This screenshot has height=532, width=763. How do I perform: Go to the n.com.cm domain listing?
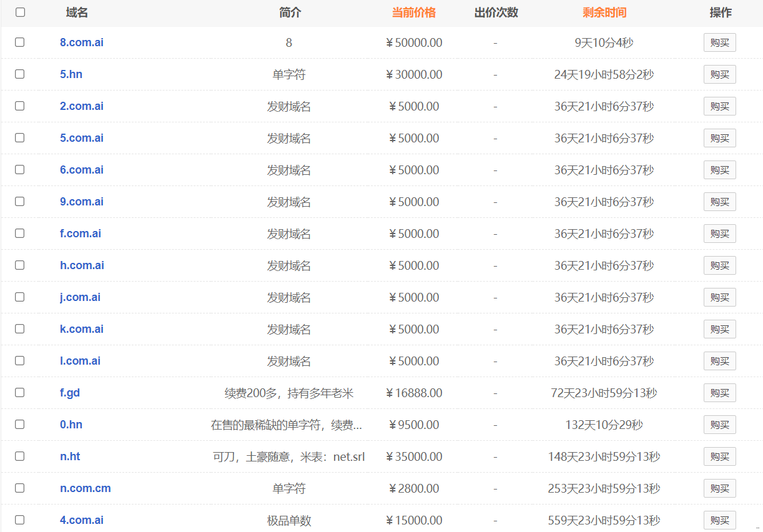click(x=86, y=488)
